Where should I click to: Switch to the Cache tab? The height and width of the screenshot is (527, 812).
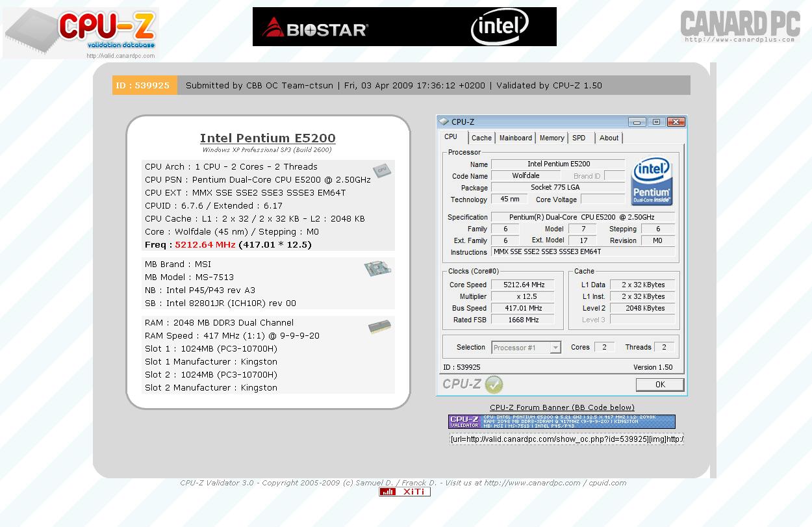click(481, 138)
